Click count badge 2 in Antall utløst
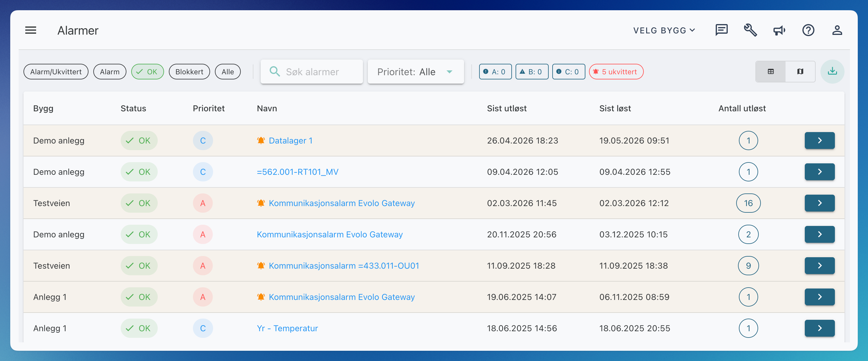The image size is (868, 361). [748, 234]
